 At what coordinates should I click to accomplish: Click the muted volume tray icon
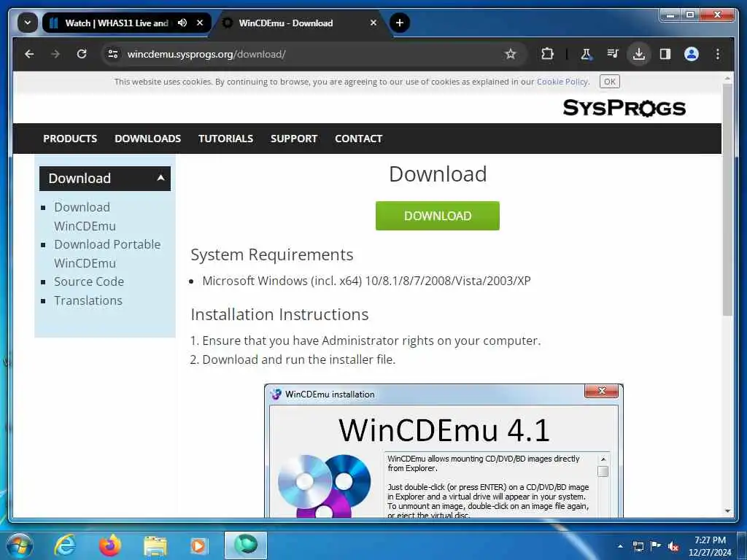pyautogui.click(x=673, y=547)
